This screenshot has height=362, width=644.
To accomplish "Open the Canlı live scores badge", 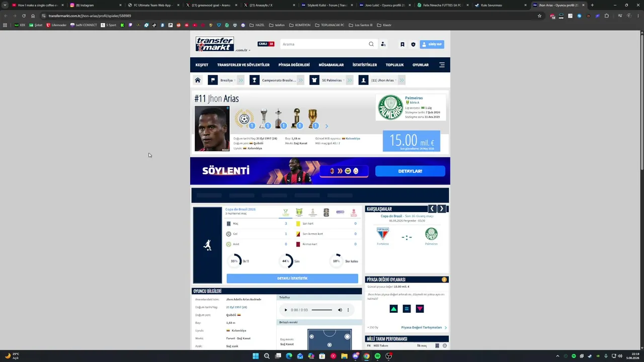I will (x=266, y=44).
